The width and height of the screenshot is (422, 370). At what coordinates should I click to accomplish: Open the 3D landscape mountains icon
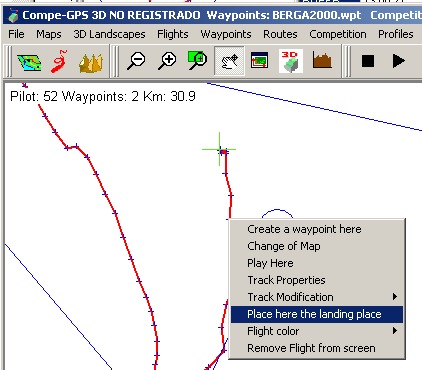pyautogui.click(x=90, y=62)
